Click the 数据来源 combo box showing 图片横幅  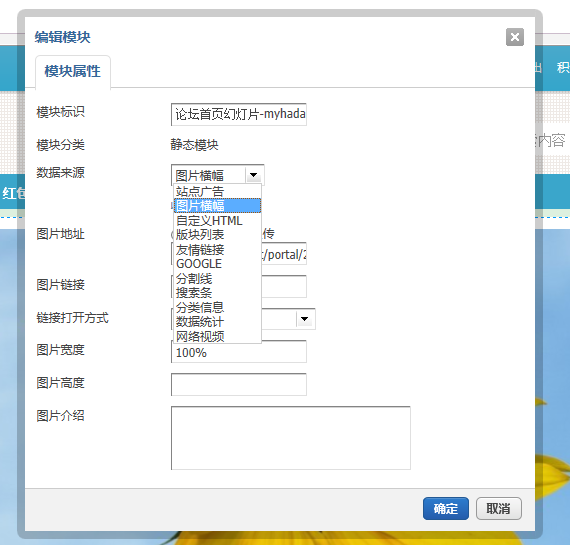pos(217,175)
